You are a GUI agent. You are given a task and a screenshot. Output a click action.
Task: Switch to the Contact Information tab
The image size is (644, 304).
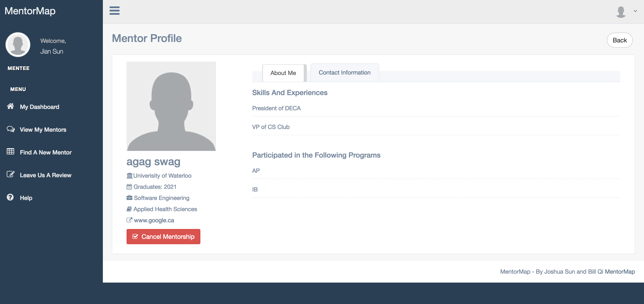[x=344, y=73]
